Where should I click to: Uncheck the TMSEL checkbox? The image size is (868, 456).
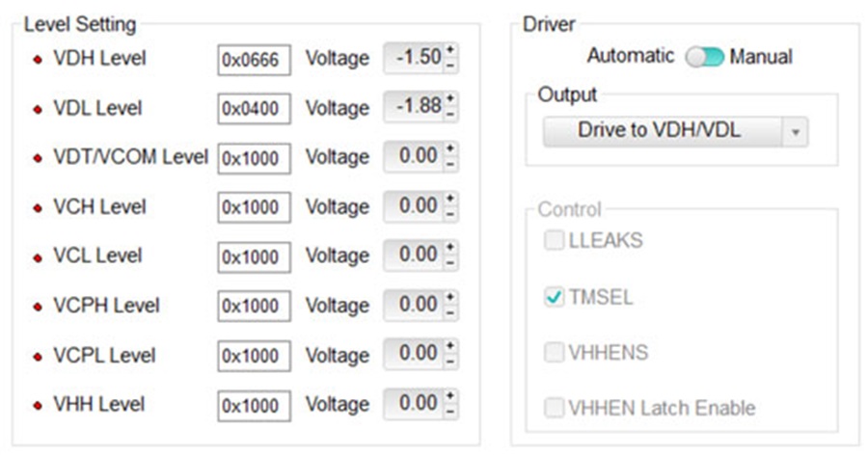[x=554, y=297]
